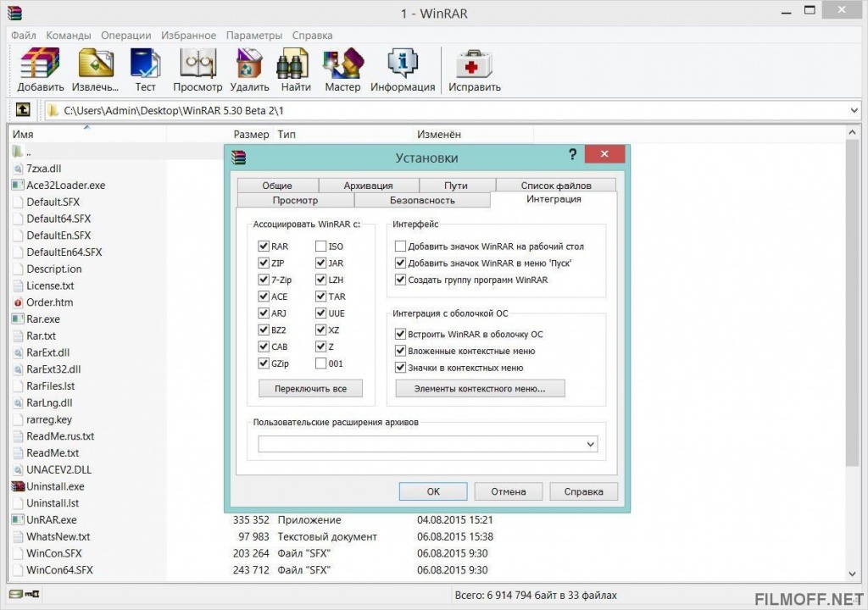Viewport: 868px width, 610px height.
Task: Expand the address path dropdown arrow
Action: pyautogui.click(x=854, y=110)
